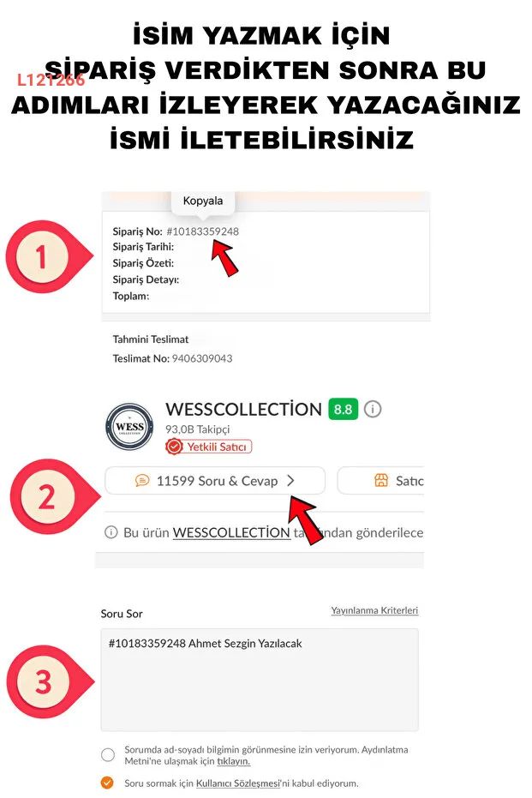Open the seller score info icon

[x=373, y=409]
